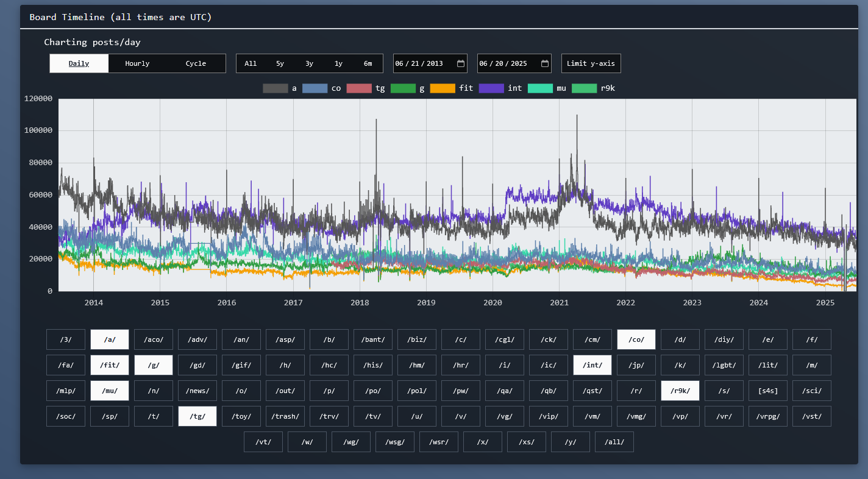Toggle the teal 'mu' legend swatch
The height and width of the screenshot is (479, 868).
pyautogui.click(x=540, y=88)
